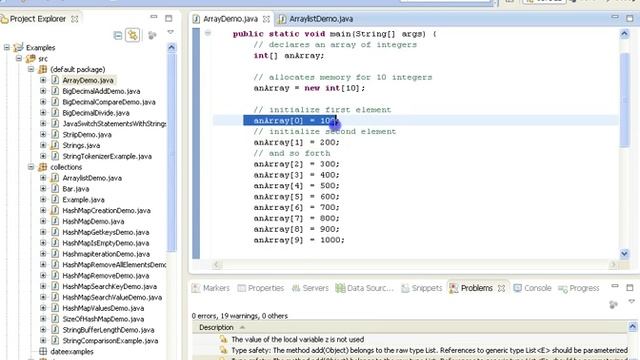This screenshot has height=360, width=640.
Task: Expand HashMapDemo.java tree node
Action: tap(43, 221)
